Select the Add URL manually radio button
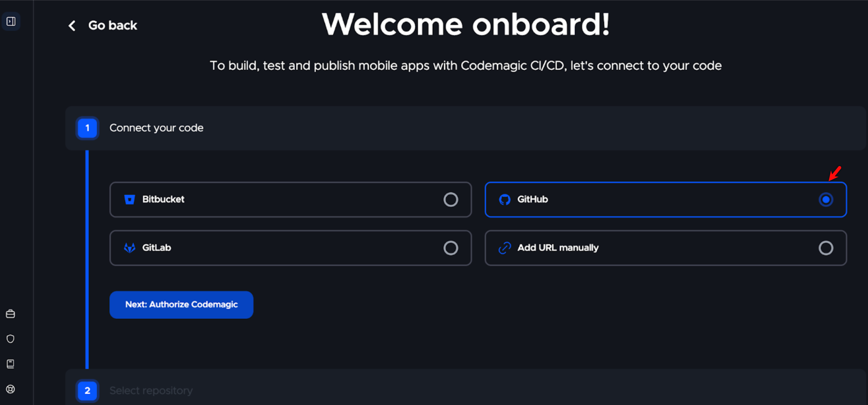Image resolution: width=868 pixels, height=405 pixels. (826, 248)
